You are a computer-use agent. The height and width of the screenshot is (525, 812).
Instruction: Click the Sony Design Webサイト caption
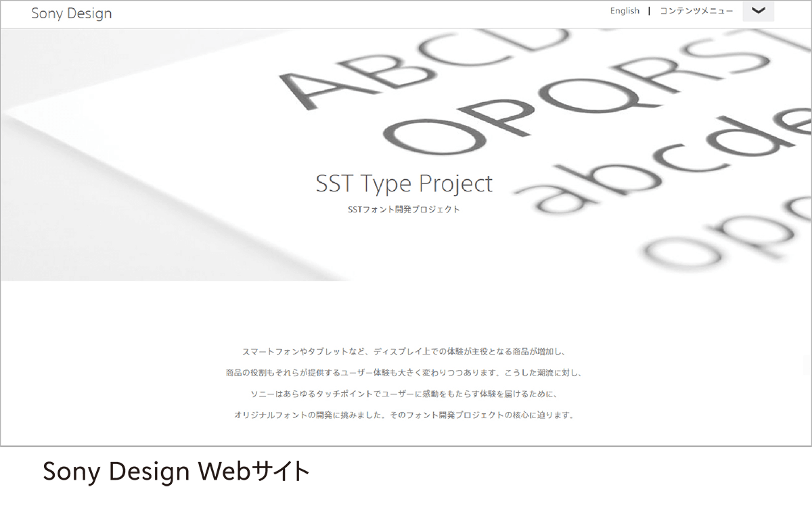tap(177, 472)
